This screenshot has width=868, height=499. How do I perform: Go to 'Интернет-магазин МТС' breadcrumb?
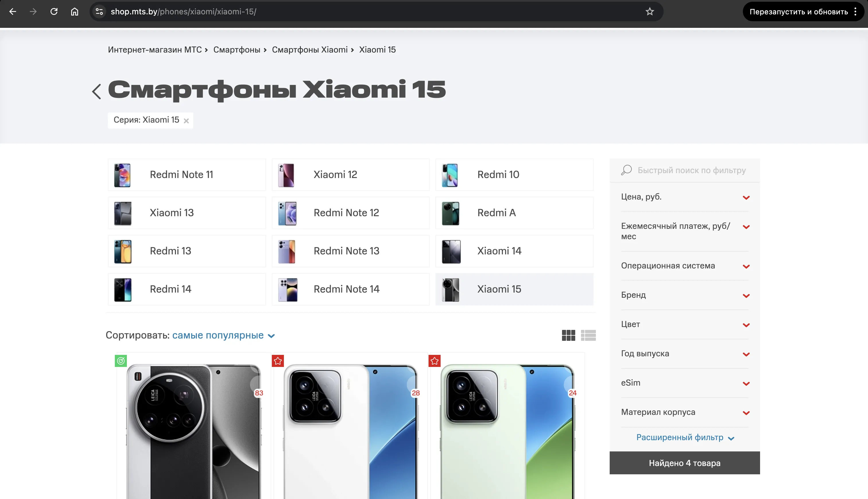tap(155, 50)
